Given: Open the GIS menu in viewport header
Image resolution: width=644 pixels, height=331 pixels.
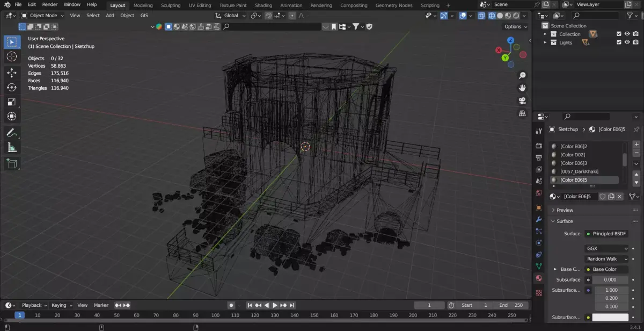Looking at the screenshot, I should click(x=144, y=16).
